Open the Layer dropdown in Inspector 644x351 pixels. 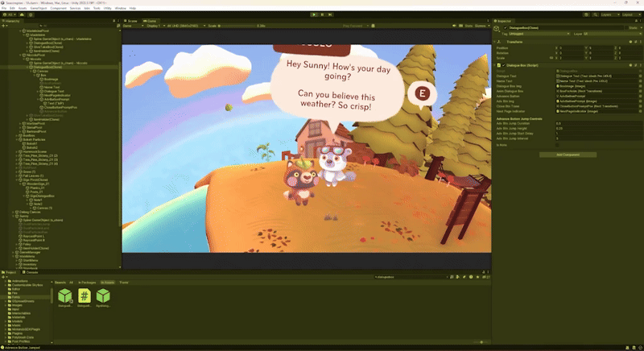click(612, 34)
